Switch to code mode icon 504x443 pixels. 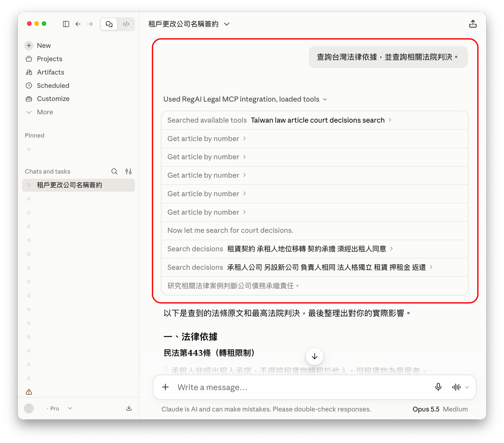click(x=126, y=24)
